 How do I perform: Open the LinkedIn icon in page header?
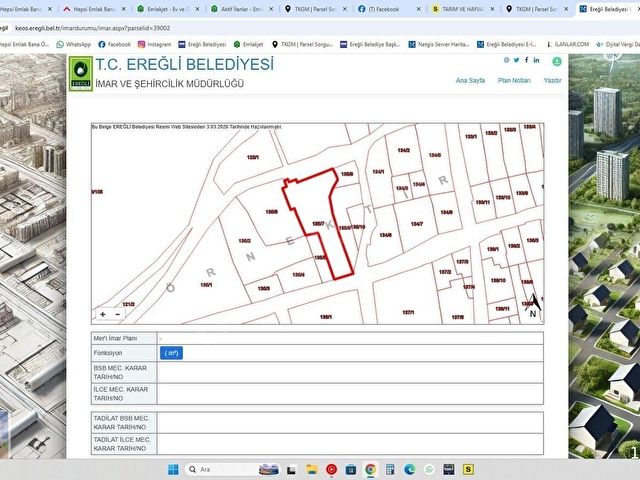[536, 60]
